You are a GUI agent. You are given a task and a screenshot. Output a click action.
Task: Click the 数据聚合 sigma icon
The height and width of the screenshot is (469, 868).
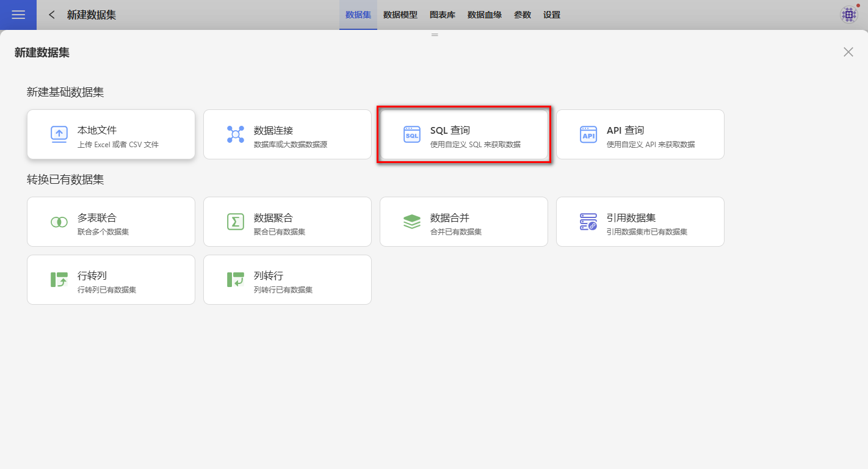[236, 222]
